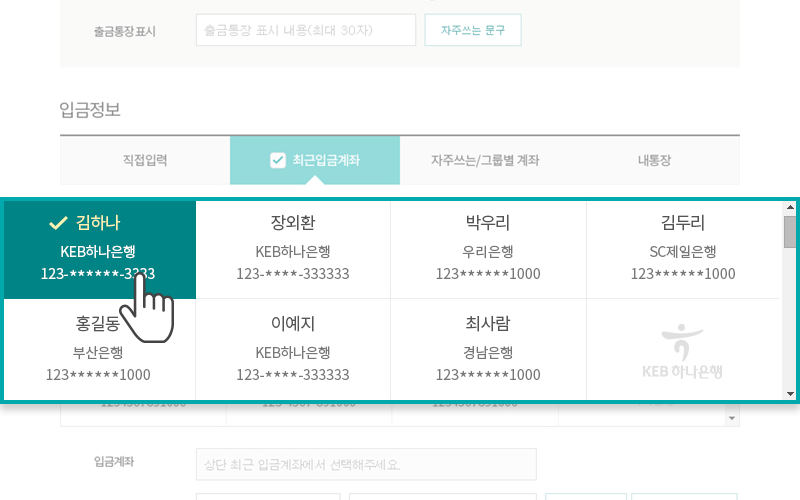
Task: Click the checkmark icon next to 김하나
Action: tap(58, 223)
